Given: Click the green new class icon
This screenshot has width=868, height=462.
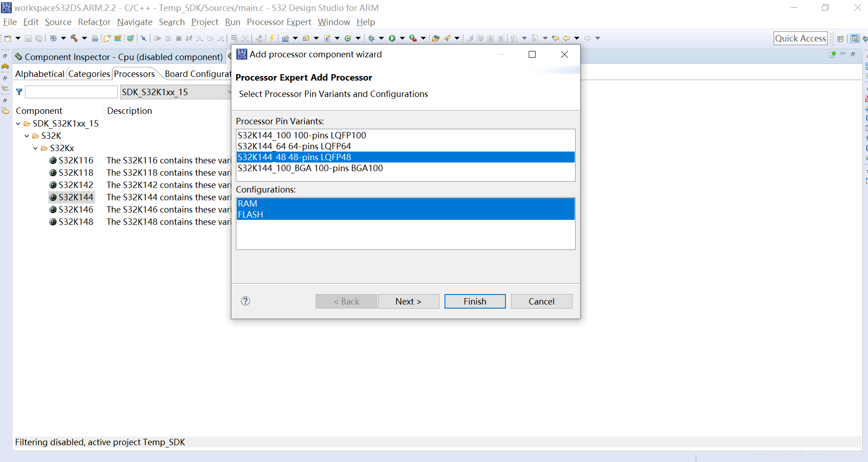Looking at the screenshot, I should (348, 38).
